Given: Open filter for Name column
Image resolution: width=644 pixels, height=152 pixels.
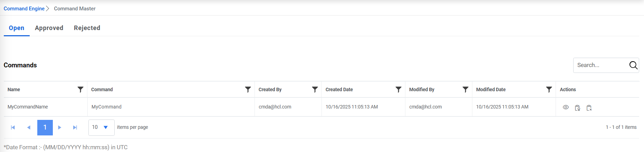Looking at the screenshot, I should (x=80, y=89).
